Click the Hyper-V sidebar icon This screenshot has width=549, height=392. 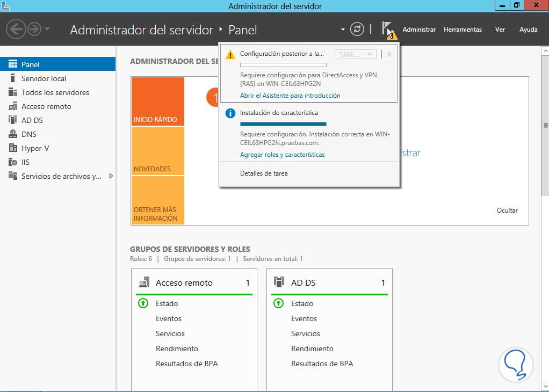tap(12, 148)
